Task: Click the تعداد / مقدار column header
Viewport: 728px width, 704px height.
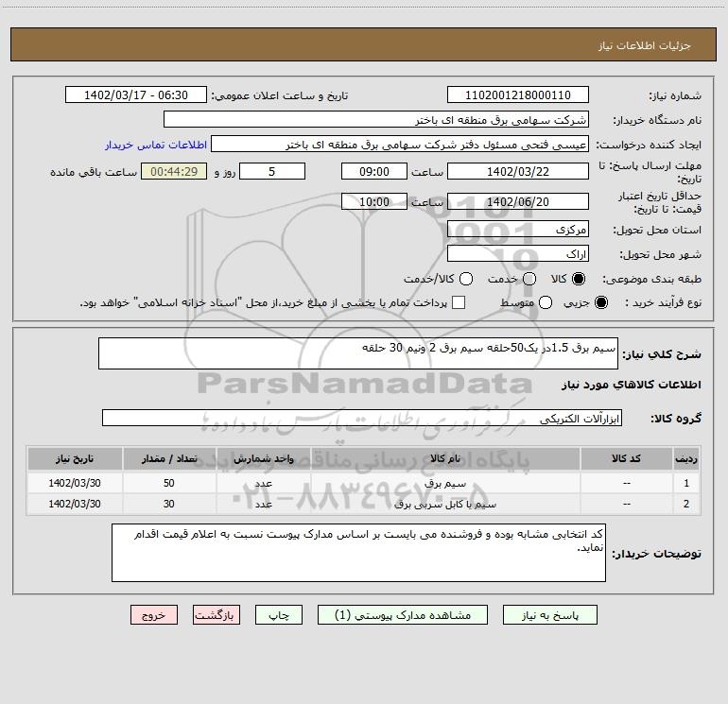Action: pyautogui.click(x=169, y=458)
